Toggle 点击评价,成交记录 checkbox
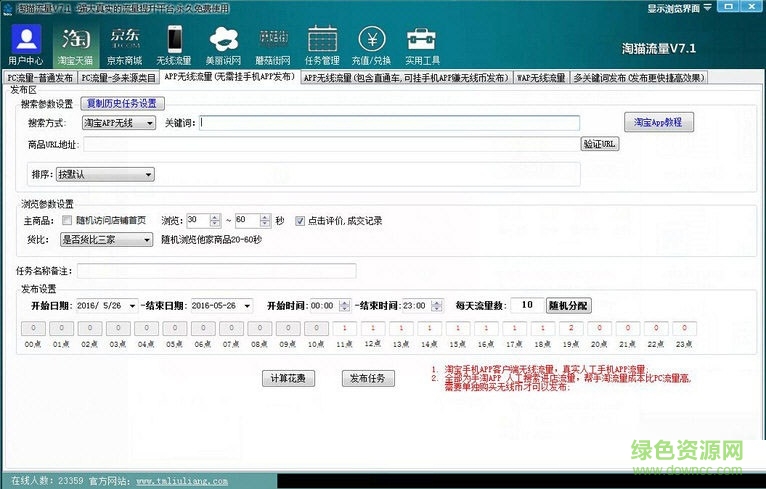 pos(299,221)
